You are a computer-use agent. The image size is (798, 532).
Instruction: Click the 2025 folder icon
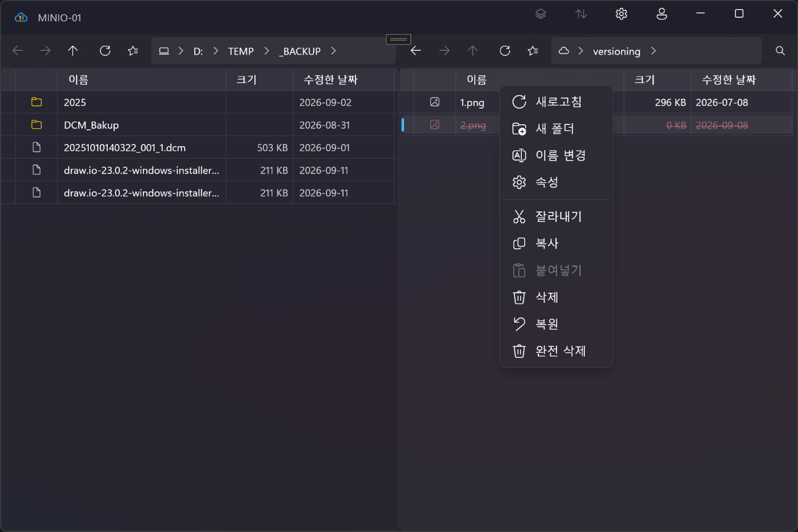[x=37, y=102]
